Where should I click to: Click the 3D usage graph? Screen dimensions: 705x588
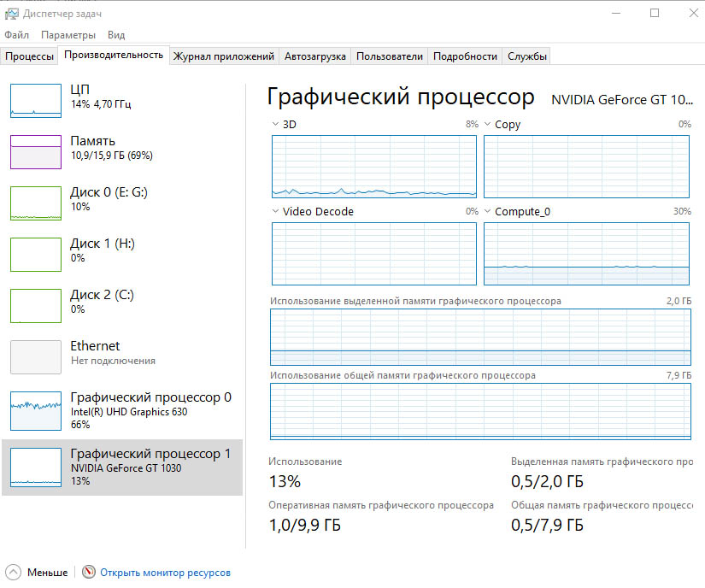pos(374,167)
